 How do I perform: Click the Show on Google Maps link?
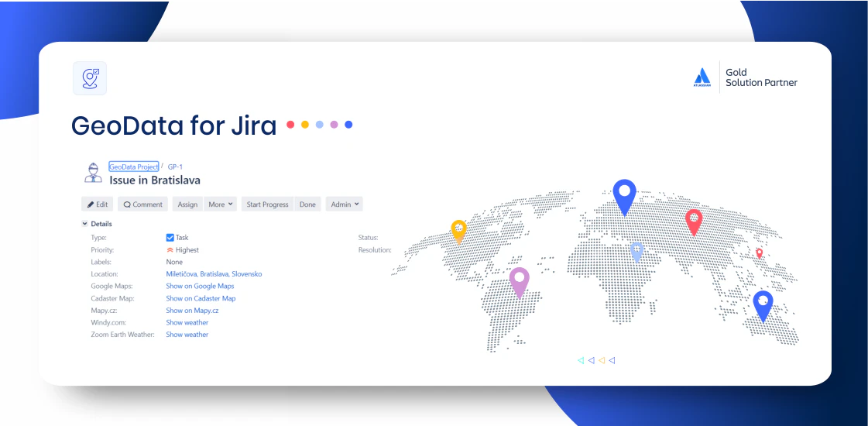[200, 287]
